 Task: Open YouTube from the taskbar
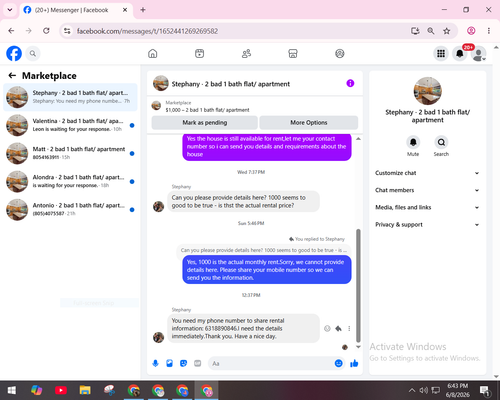click(61, 390)
